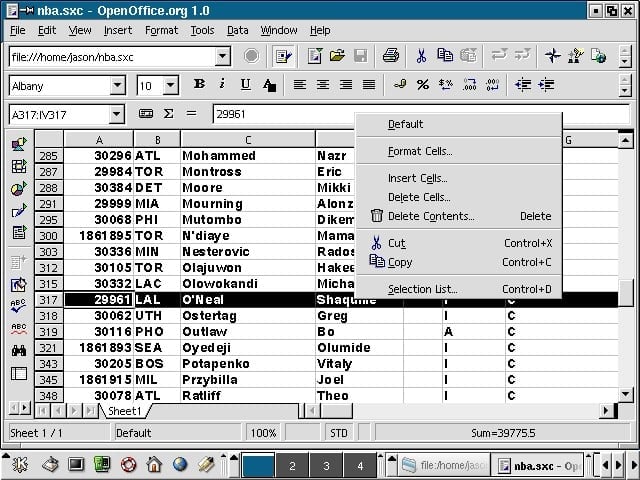
Task: Save the document with floppy icon
Action: 361,56
